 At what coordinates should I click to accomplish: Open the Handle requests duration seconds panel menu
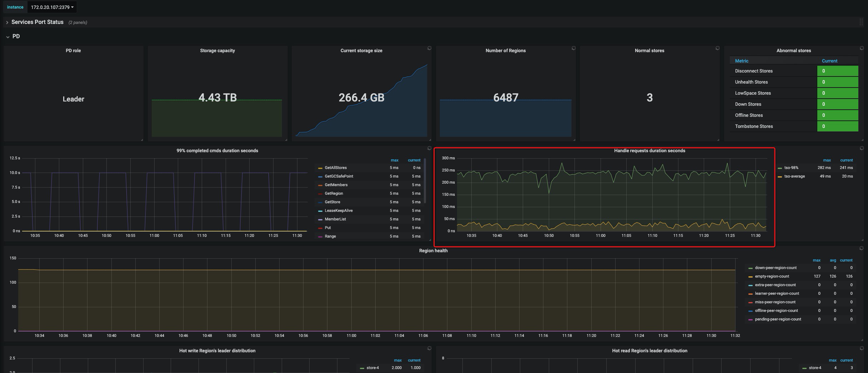649,151
